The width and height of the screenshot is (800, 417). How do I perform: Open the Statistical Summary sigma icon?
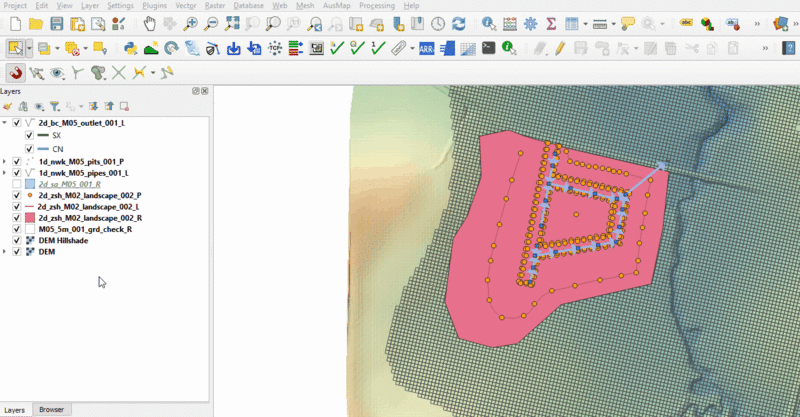click(551, 23)
